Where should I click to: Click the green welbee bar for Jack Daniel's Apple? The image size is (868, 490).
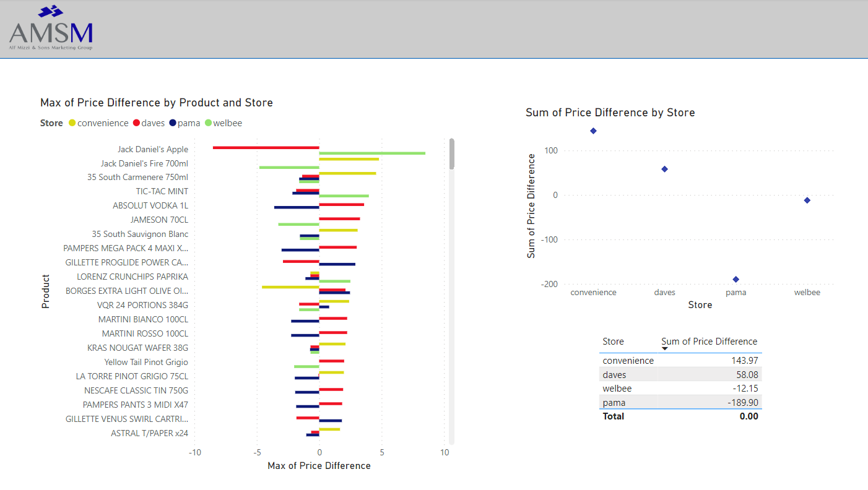pyautogui.click(x=372, y=153)
